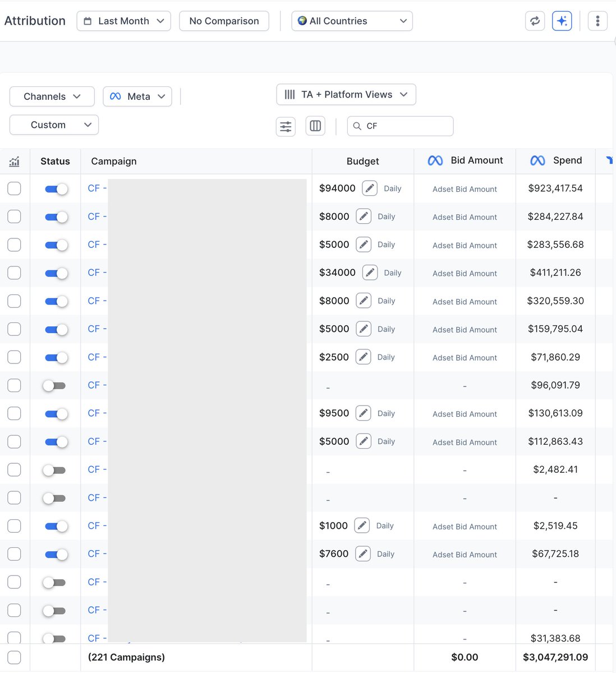Viewport: 616px width, 673px height.
Task: Open the Custom dropdown
Action: [x=54, y=125]
